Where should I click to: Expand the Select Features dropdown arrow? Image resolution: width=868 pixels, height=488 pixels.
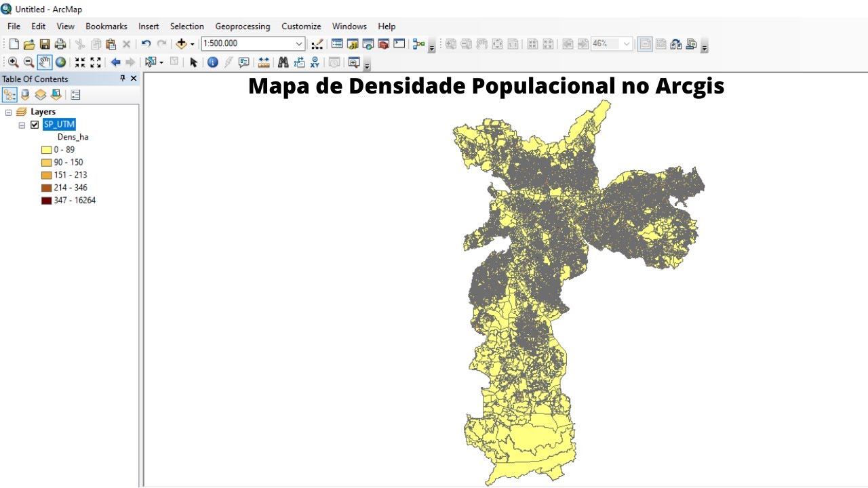coord(161,62)
